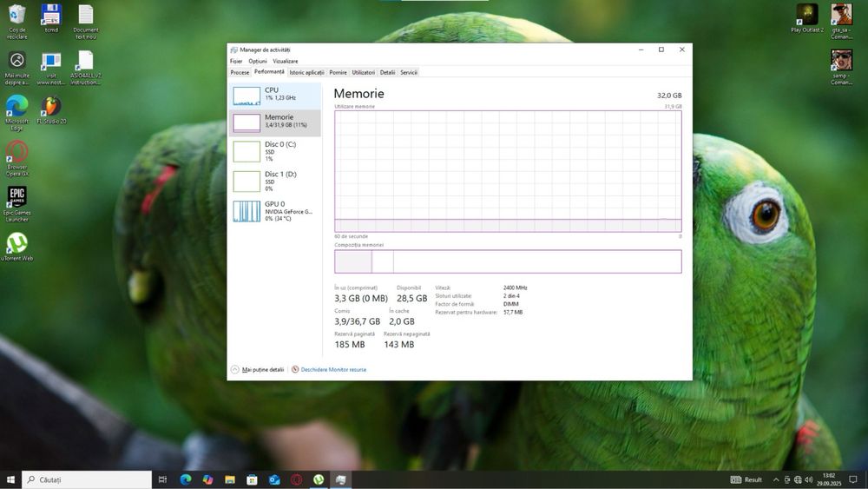This screenshot has height=489, width=868.
Task: Select the ASIO4ALL v2 Instruction file
Action: coord(86,68)
